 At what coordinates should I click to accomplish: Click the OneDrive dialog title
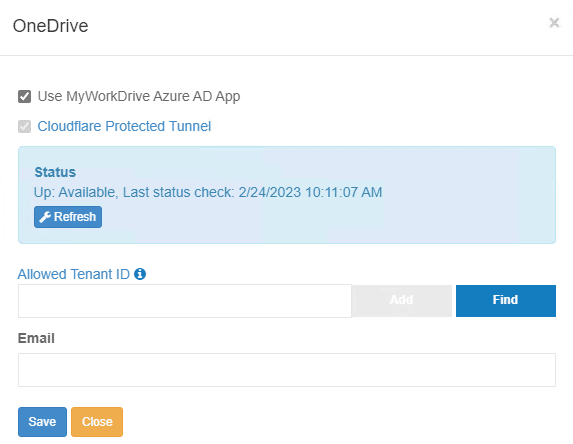point(50,26)
